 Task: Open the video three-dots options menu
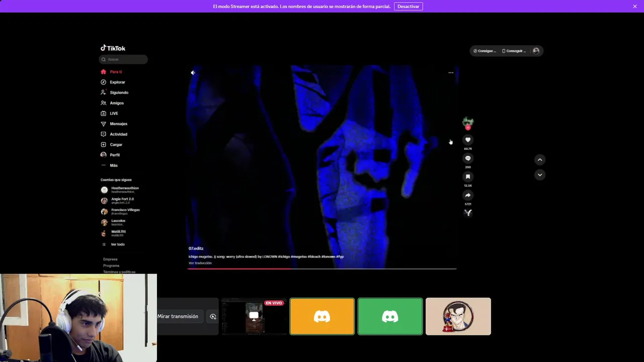point(451,73)
